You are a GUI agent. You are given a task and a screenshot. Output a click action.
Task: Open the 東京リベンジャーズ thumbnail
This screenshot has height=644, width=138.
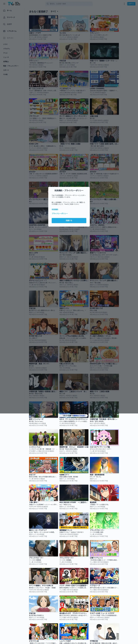[43, 409]
